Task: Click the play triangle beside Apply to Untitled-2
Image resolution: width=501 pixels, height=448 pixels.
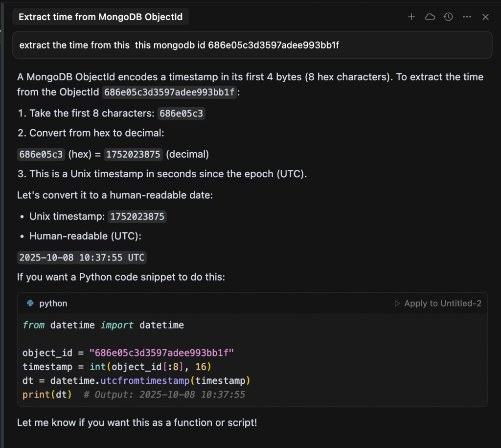Action: [397, 304]
